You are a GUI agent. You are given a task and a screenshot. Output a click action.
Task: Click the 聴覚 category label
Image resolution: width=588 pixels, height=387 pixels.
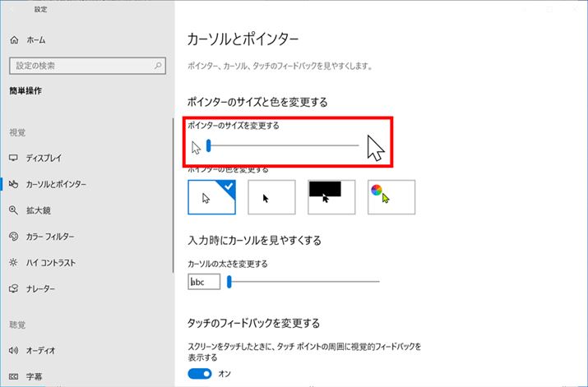point(17,325)
